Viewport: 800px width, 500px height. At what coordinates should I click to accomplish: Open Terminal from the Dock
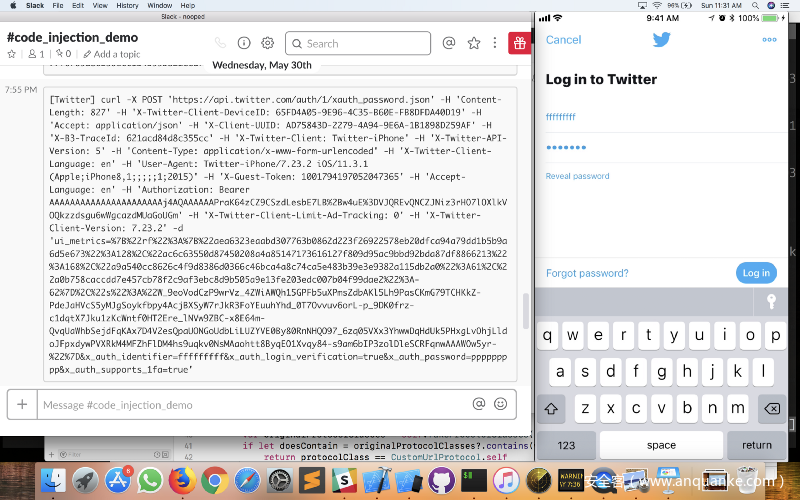click(474, 481)
